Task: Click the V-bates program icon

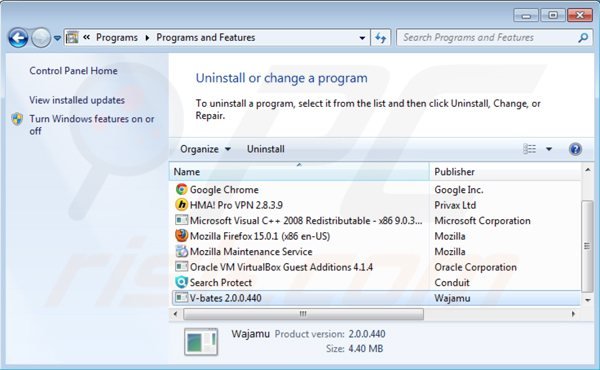Action: [181, 297]
